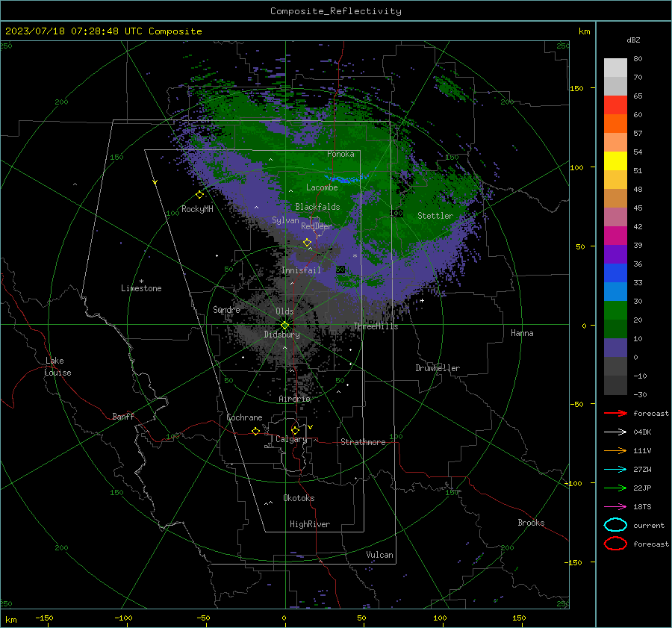Click the Calgary city label
672x628 pixels.
click(x=291, y=439)
